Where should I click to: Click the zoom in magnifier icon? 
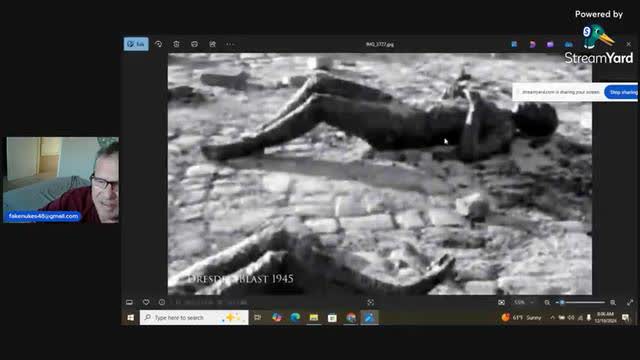[x=613, y=302]
